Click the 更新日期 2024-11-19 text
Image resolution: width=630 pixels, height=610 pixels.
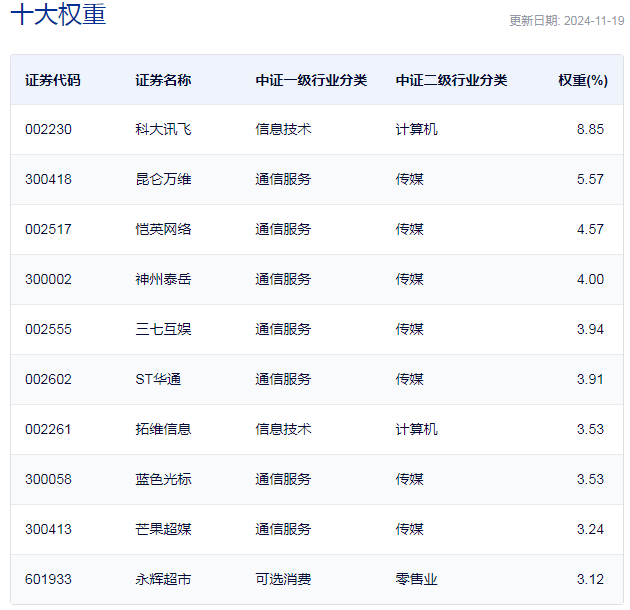(566, 21)
